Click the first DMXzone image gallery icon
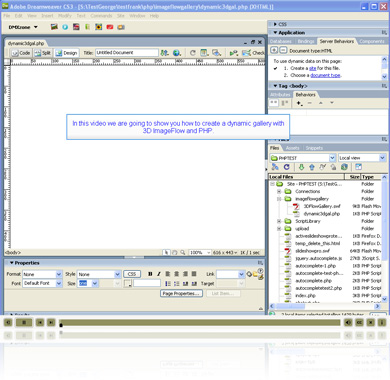390x380 pixels. [54, 27]
